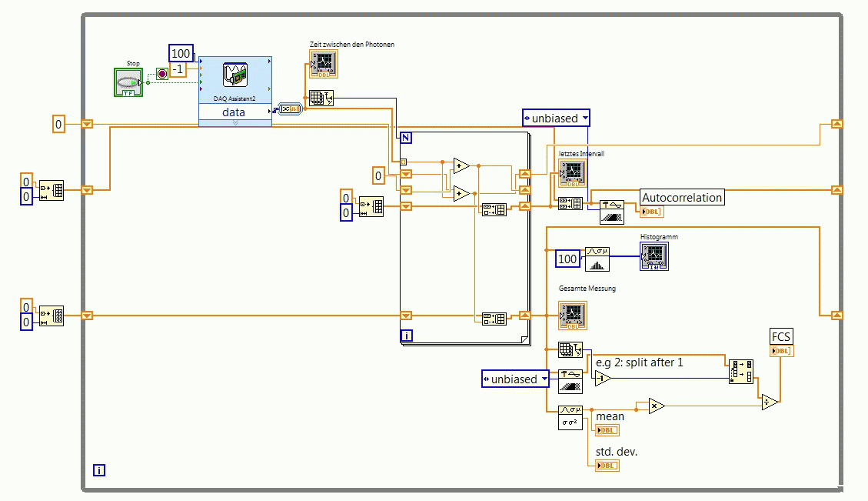The height and width of the screenshot is (501, 868).
Task: Select the DAQ Assistant2 express VI icon
Action: click(x=235, y=75)
